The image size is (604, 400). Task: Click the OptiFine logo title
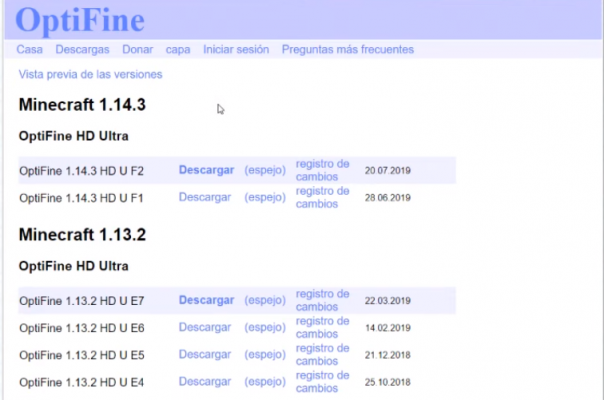pos(81,20)
